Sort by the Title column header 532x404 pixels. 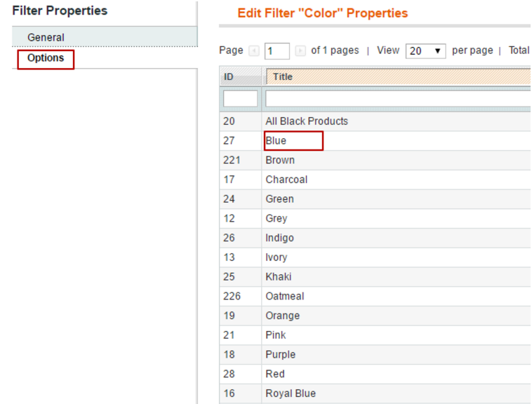pyautogui.click(x=283, y=76)
